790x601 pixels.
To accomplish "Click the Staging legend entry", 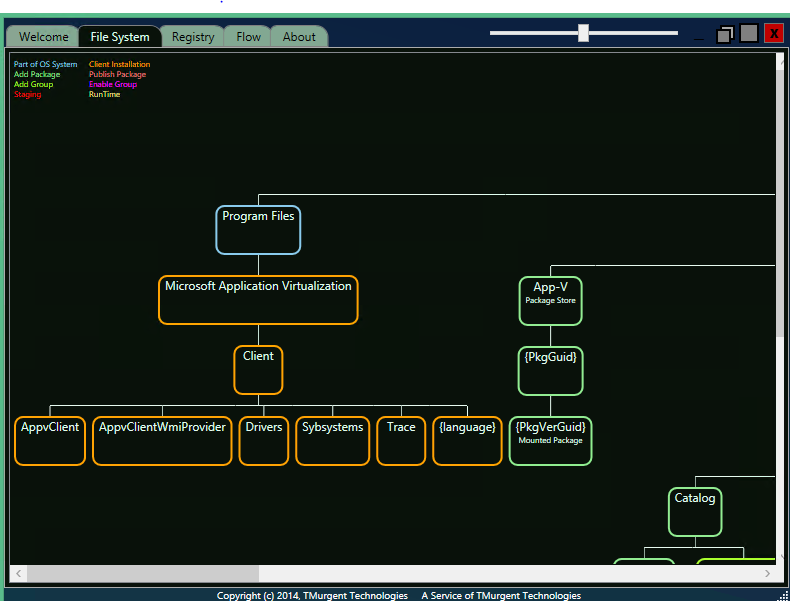I will pos(27,94).
